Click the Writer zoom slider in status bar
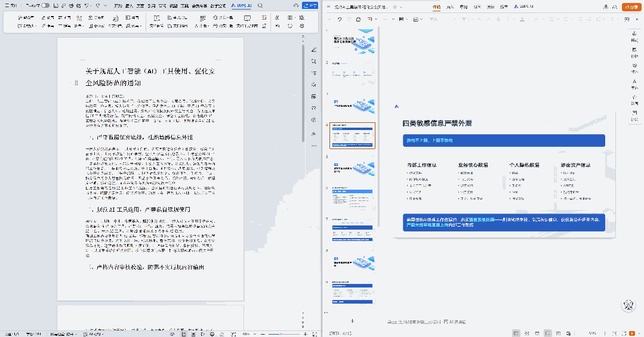This screenshot has width=644, height=337. [x=284, y=334]
